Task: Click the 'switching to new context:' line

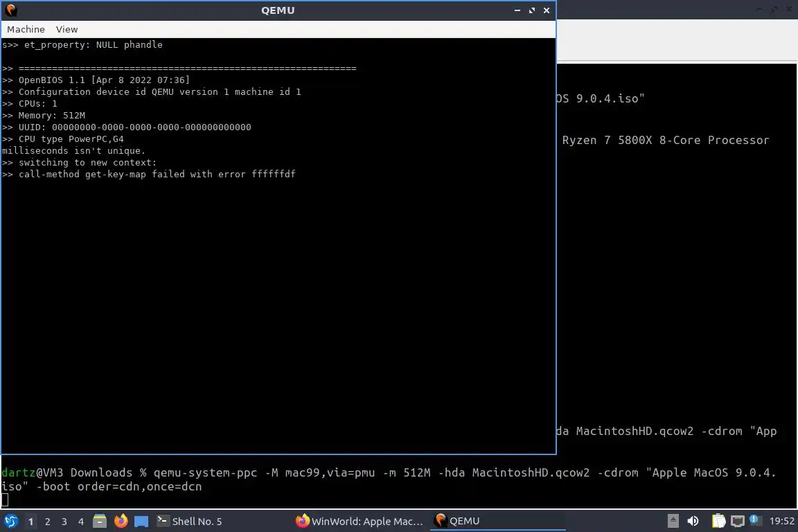Action: pos(80,162)
